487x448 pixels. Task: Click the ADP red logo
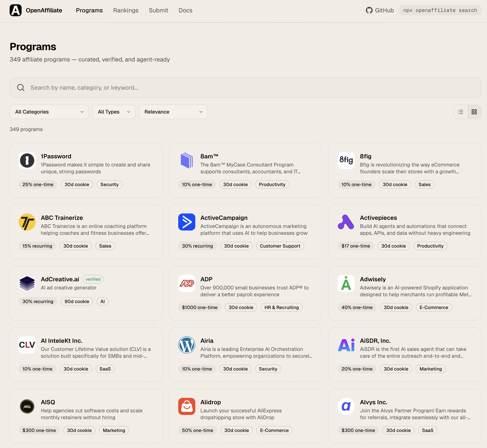[x=186, y=283]
